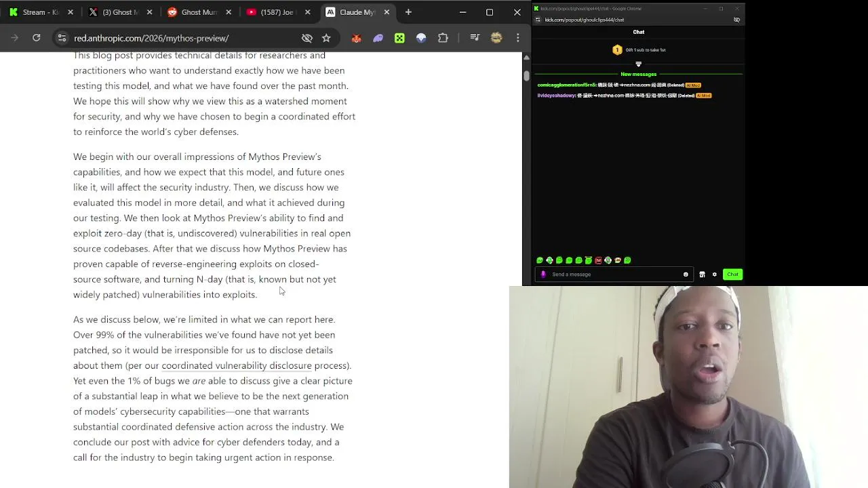This screenshot has width=868, height=488.
Task: Insert the first green Kick emote
Action: (540, 260)
